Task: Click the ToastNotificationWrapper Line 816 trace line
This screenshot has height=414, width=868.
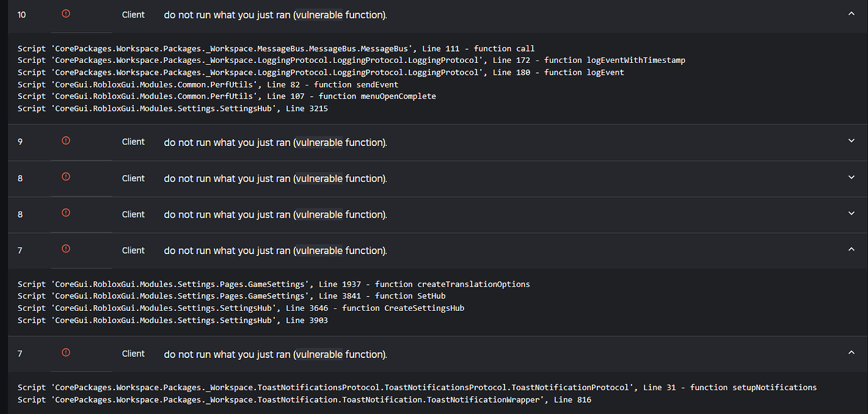Action: [304, 400]
